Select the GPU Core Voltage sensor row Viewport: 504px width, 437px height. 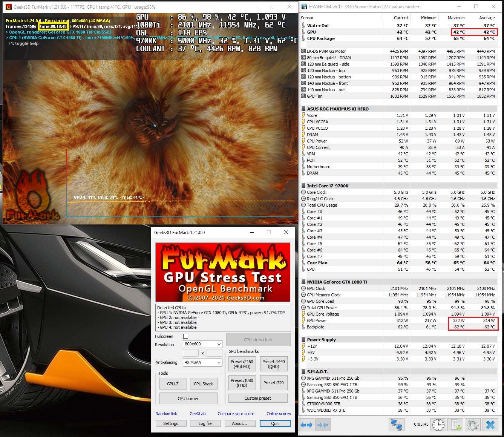pyautogui.click(x=398, y=314)
